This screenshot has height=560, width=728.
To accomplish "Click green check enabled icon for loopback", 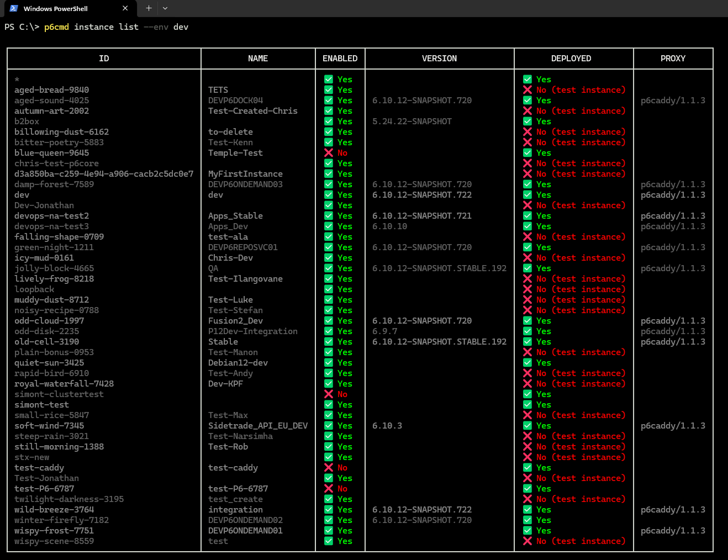I will coord(329,289).
